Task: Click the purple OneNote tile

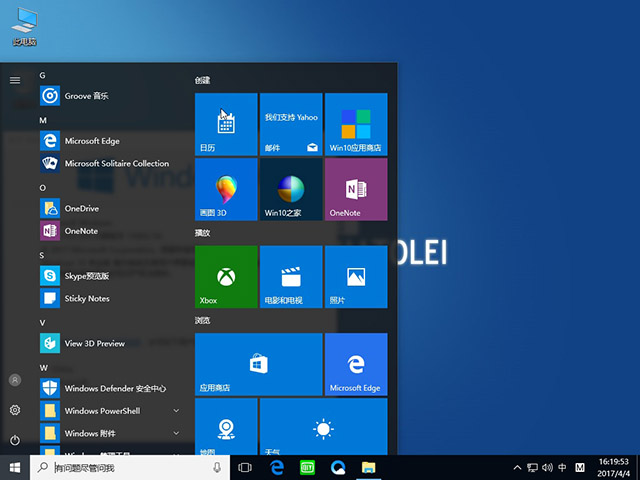Action: 356,189
